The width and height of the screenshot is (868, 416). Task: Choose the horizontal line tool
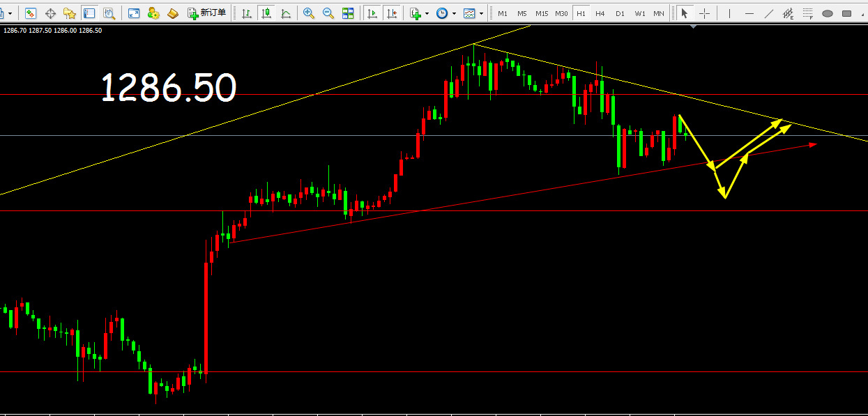pos(749,13)
